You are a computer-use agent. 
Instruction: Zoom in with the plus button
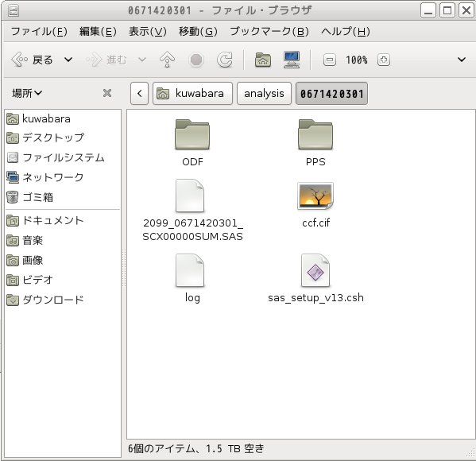point(383,60)
